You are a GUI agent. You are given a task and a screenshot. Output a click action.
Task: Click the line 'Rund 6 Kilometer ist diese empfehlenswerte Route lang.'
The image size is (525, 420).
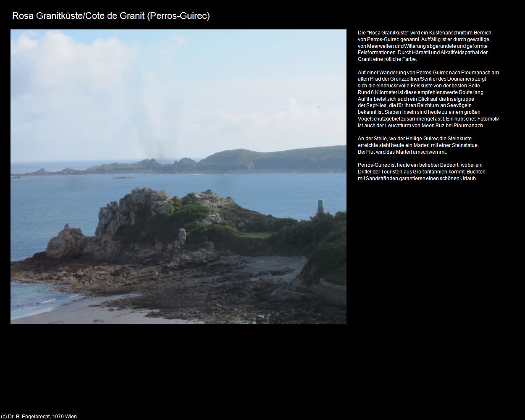coord(421,92)
